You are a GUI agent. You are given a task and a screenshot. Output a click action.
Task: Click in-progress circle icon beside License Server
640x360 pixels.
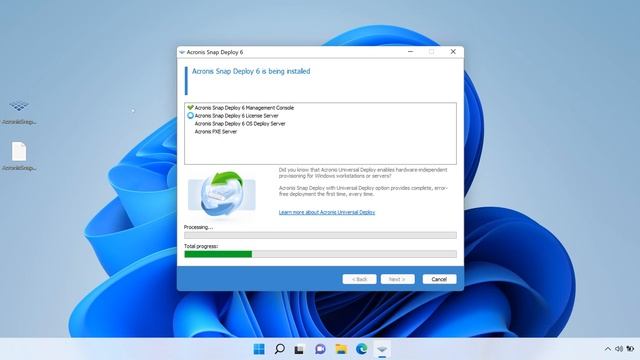click(190, 116)
